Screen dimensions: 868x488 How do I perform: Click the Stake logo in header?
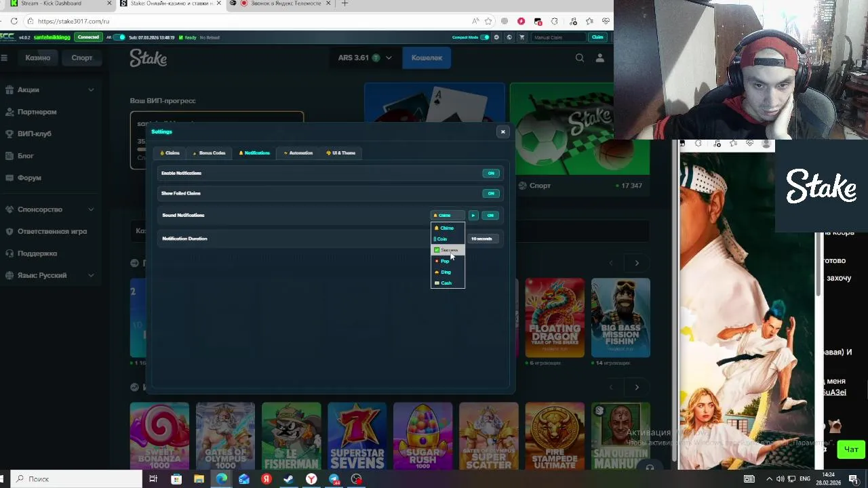tap(149, 58)
